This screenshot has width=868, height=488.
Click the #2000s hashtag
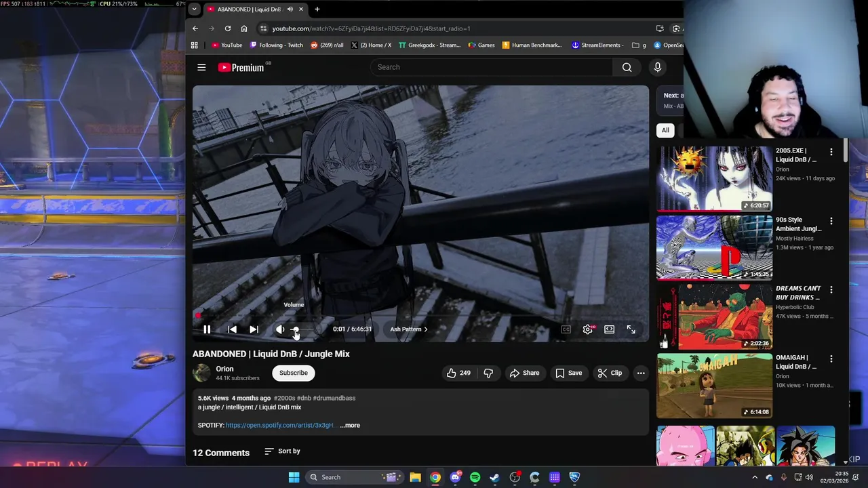click(284, 398)
